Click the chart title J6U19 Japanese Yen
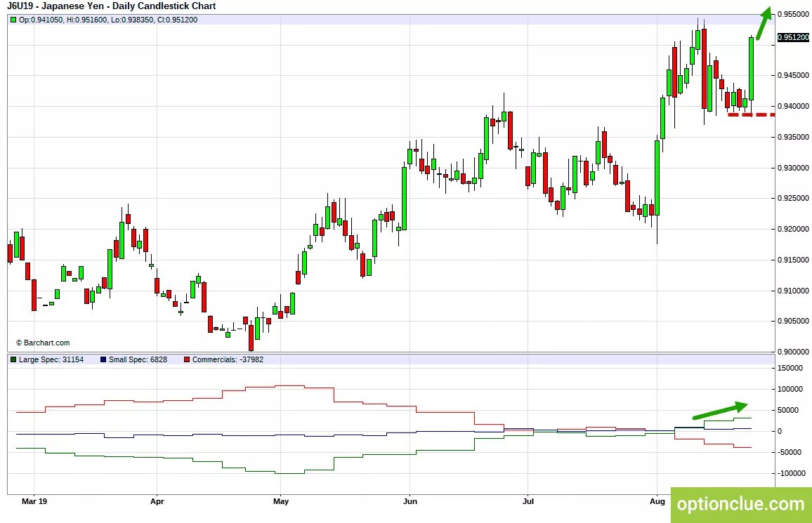Image resolution: width=812 pixels, height=523 pixels. 112,6
